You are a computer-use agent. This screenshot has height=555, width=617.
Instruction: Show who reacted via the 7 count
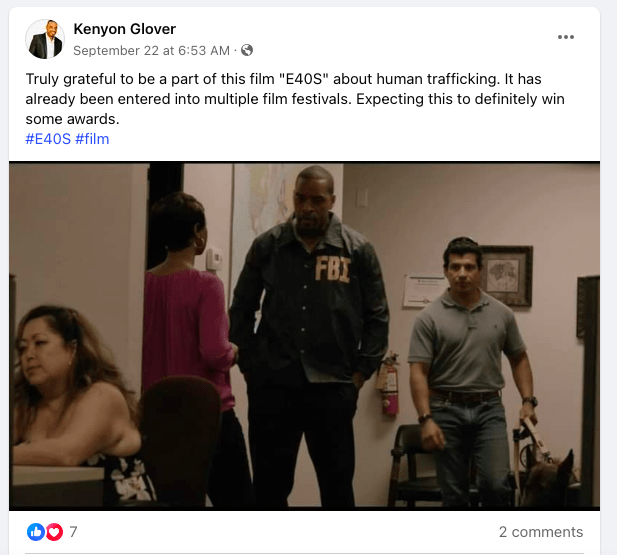[73, 532]
